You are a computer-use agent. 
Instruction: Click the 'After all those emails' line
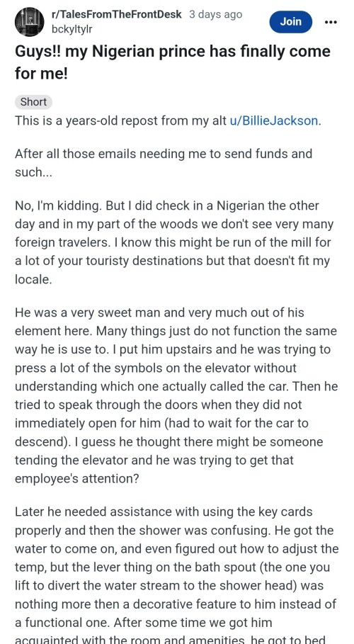click(x=164, y=154)
